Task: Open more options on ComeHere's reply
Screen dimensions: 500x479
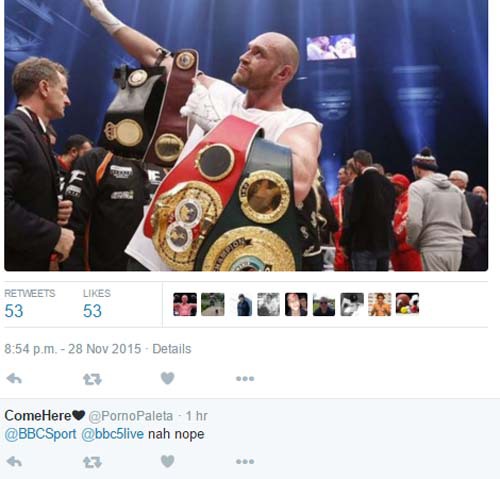Action: tap(245, 462)
